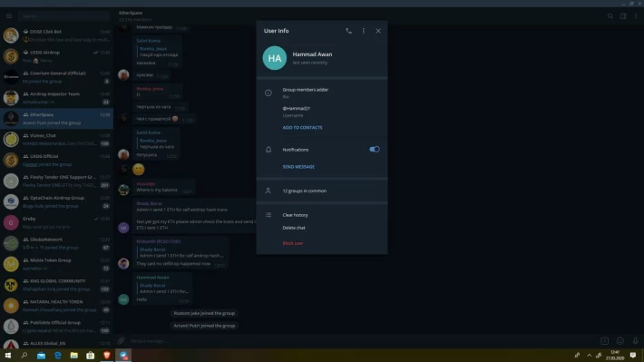Open the Publish0x Official Group chat
Viewport: 644px width, 362px height.
(x=56, y=327)
